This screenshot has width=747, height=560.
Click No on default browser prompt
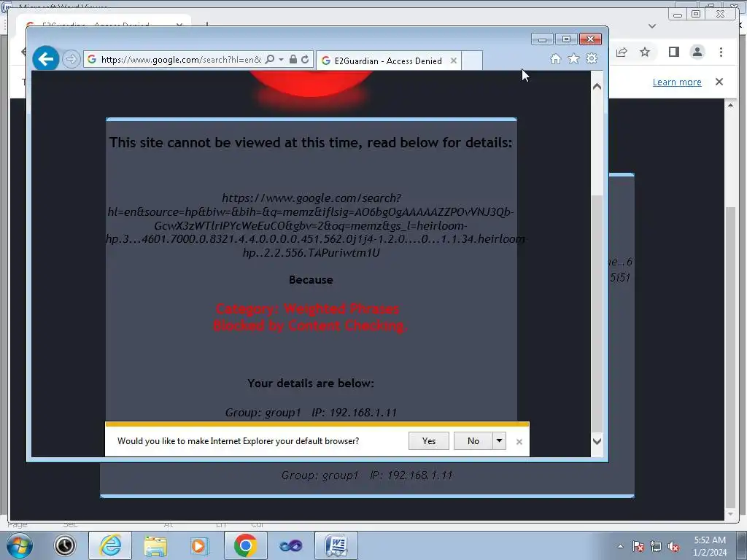point(473,441)
